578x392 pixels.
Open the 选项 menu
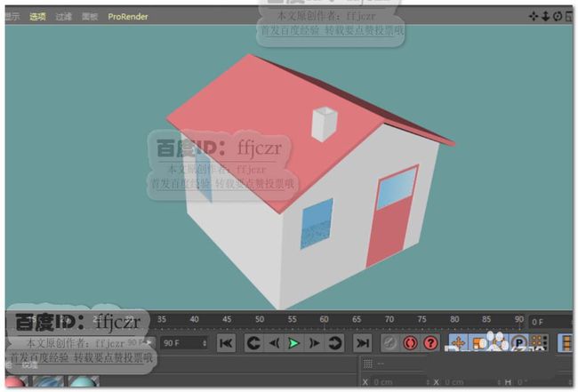point(37,17)
